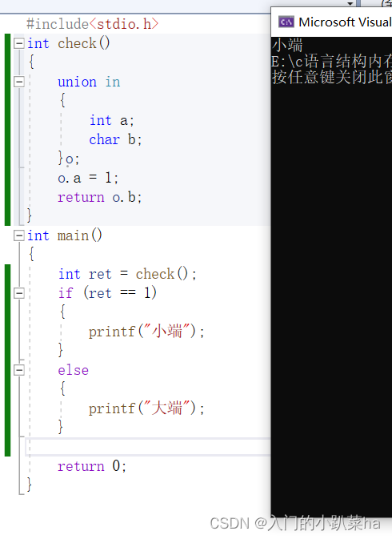Screen dimensions: 392x539
Task: Click the 'char b;' member line
Action: click(115, 140)
